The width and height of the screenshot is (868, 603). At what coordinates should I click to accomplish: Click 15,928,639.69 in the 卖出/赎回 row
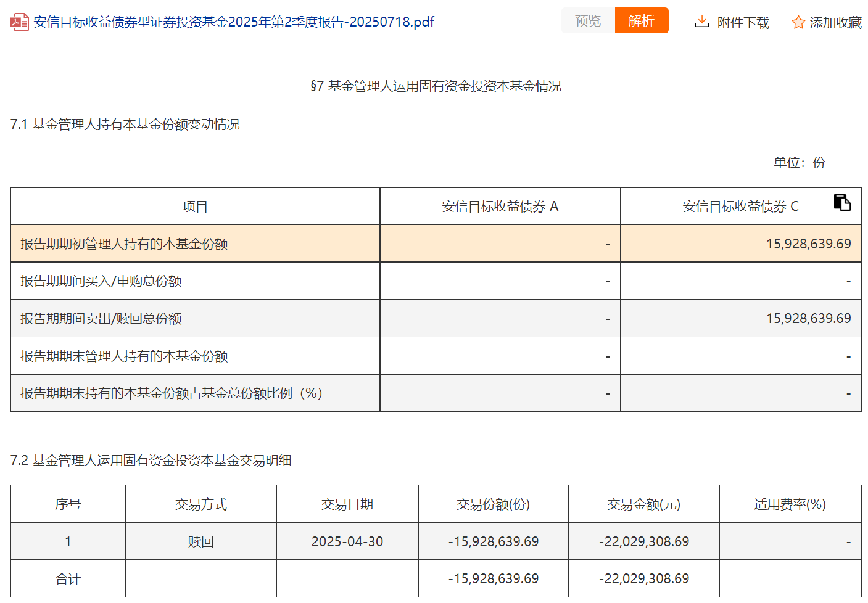(809, 319)
